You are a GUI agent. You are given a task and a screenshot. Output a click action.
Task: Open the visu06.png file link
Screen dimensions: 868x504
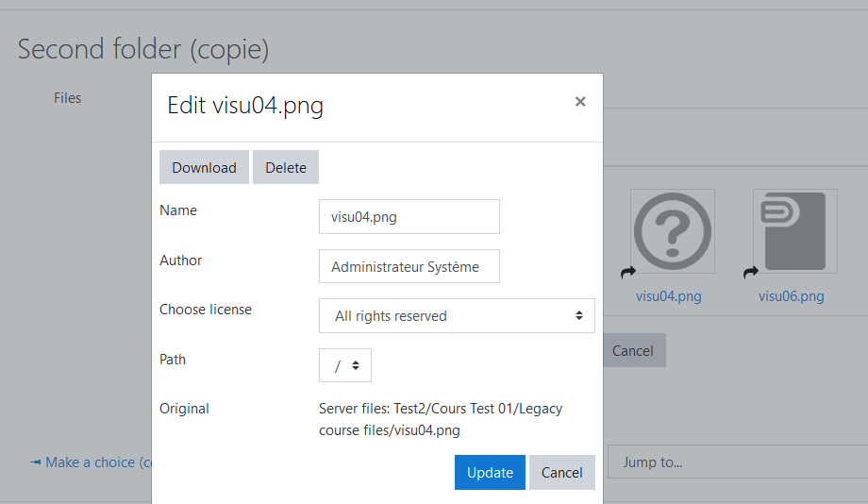pyautogui.click(x=791, y=296)
